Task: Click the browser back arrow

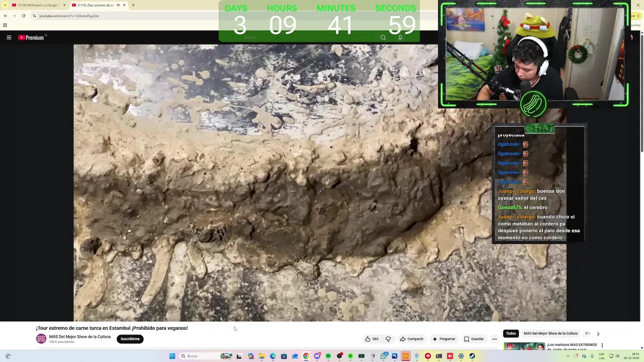Action: pos(6,16)
